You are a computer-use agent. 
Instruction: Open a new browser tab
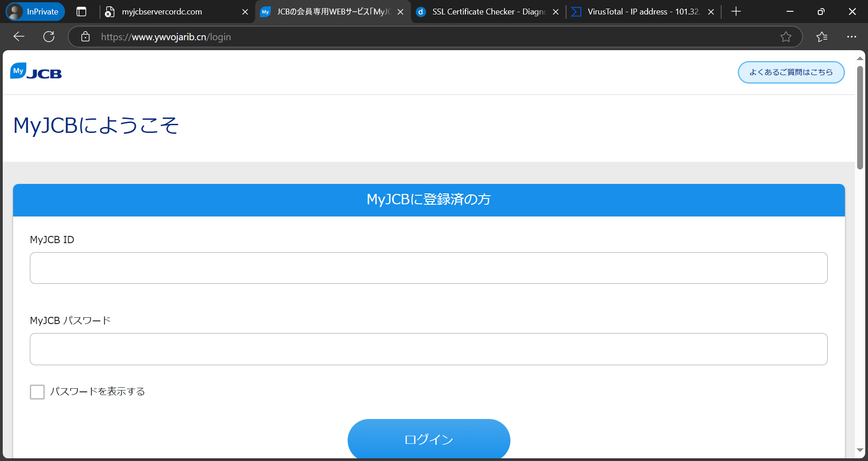[736, 12]
